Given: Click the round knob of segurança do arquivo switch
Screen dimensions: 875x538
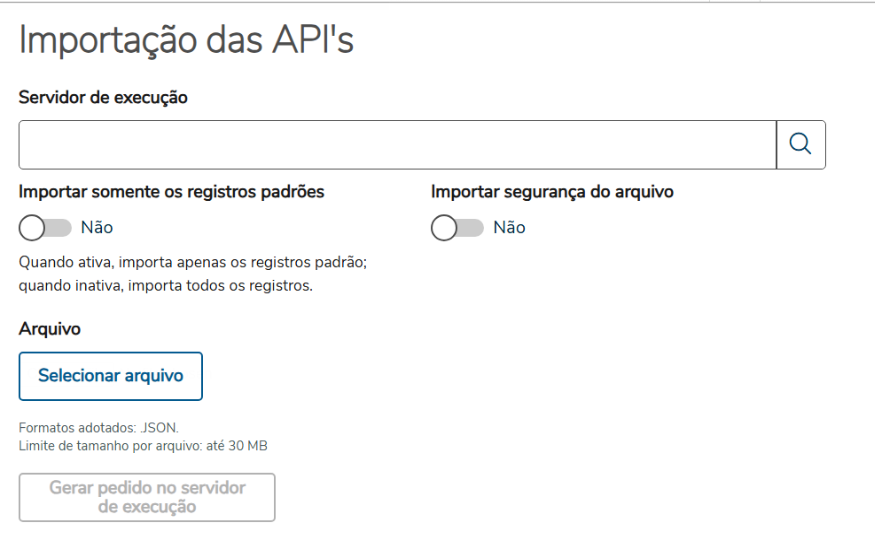Looking at the screenshot, I should coord(444,228).
